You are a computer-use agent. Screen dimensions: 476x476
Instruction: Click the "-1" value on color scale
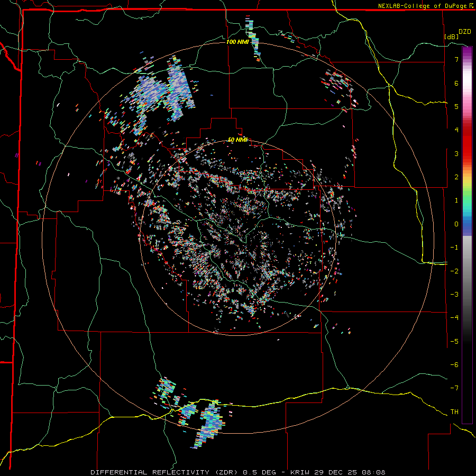454,248
